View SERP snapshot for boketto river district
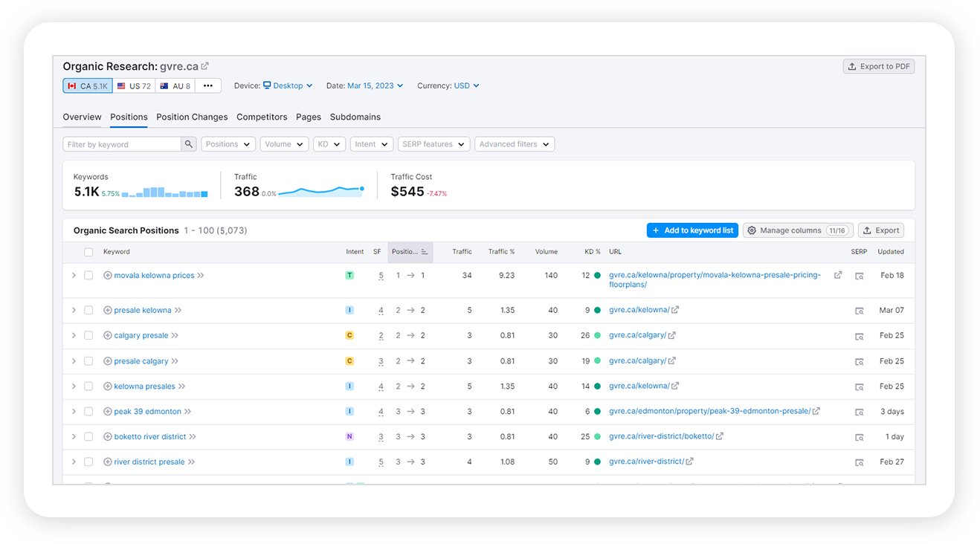This screenshot has width=980, height=544. pyautogui.click(x=860, y=437)
